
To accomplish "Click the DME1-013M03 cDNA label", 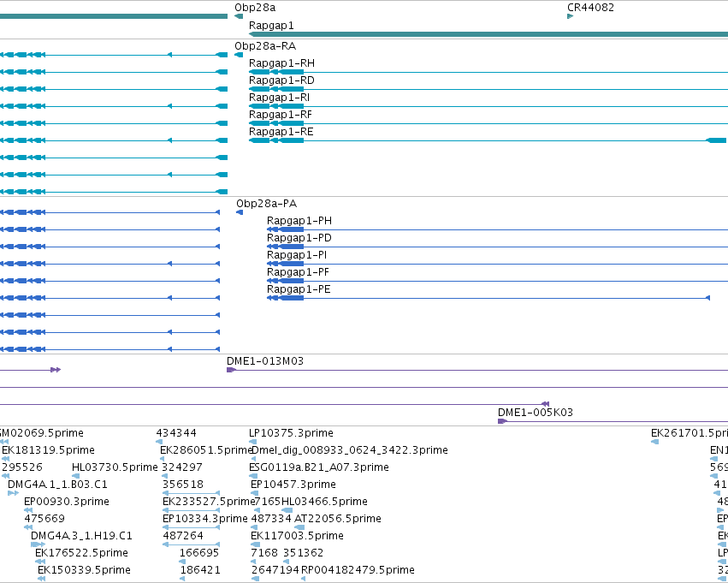I will (x=265, y=361).
